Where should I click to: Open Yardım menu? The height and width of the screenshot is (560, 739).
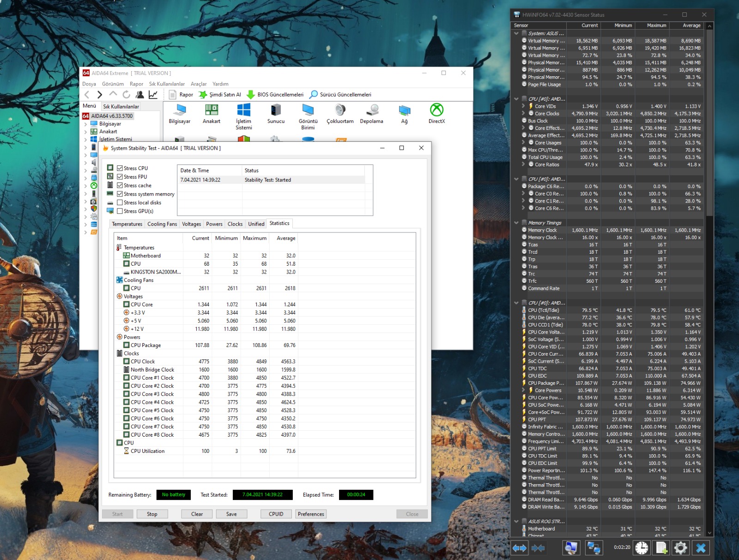(220, 84)
